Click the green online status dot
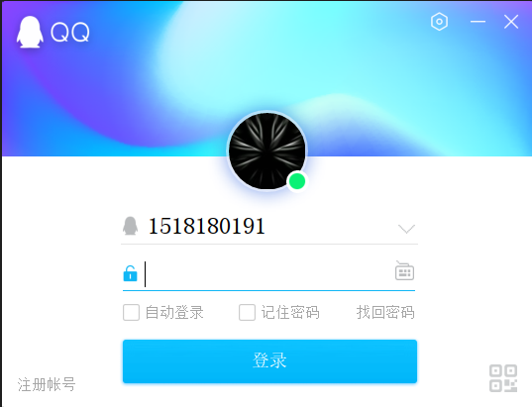532x407 pixels. (x=297, y=181)
